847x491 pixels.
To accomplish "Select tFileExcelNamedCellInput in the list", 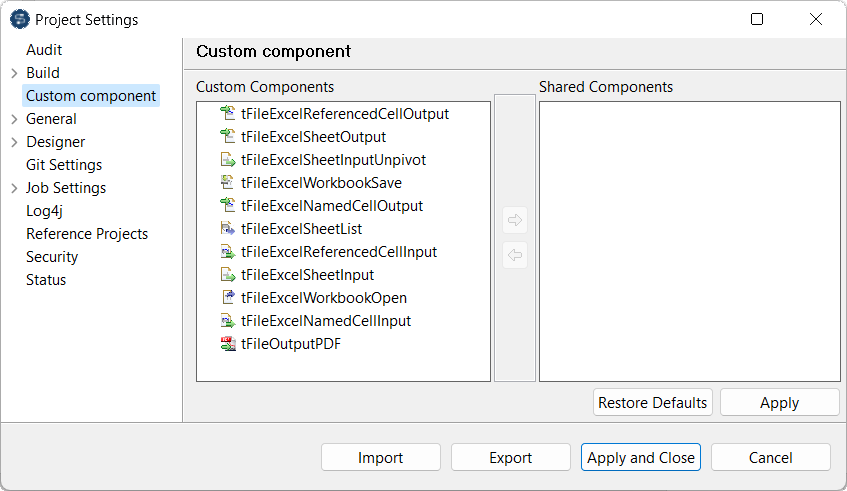I will click(326, 321).
